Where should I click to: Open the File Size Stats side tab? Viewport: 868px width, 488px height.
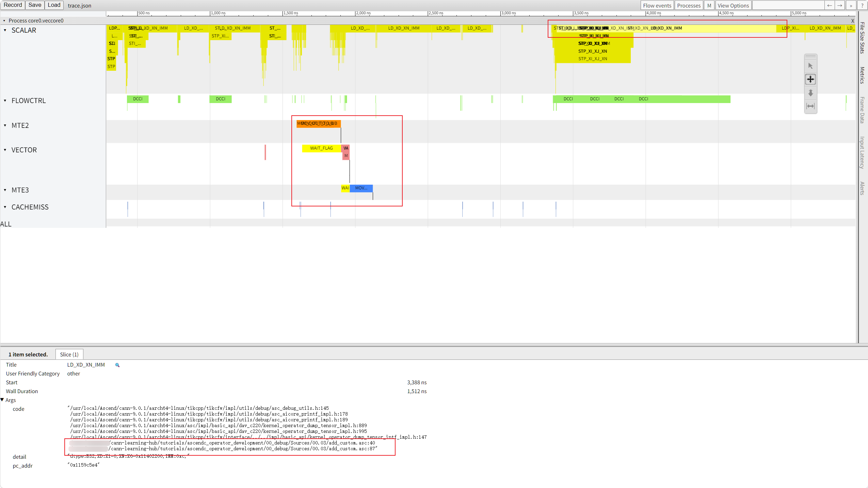pyautogui.click(x=862, y=38)
